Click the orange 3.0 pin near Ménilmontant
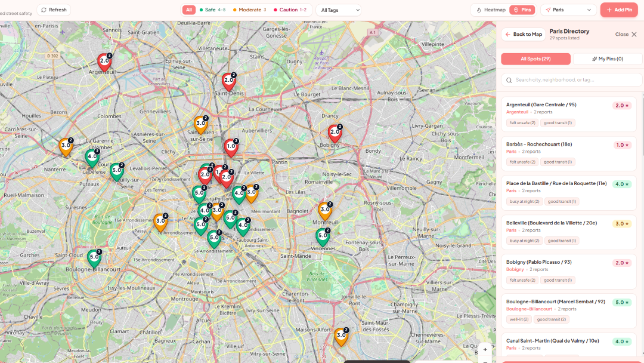The image size is (644, 363). coord(252,193)
